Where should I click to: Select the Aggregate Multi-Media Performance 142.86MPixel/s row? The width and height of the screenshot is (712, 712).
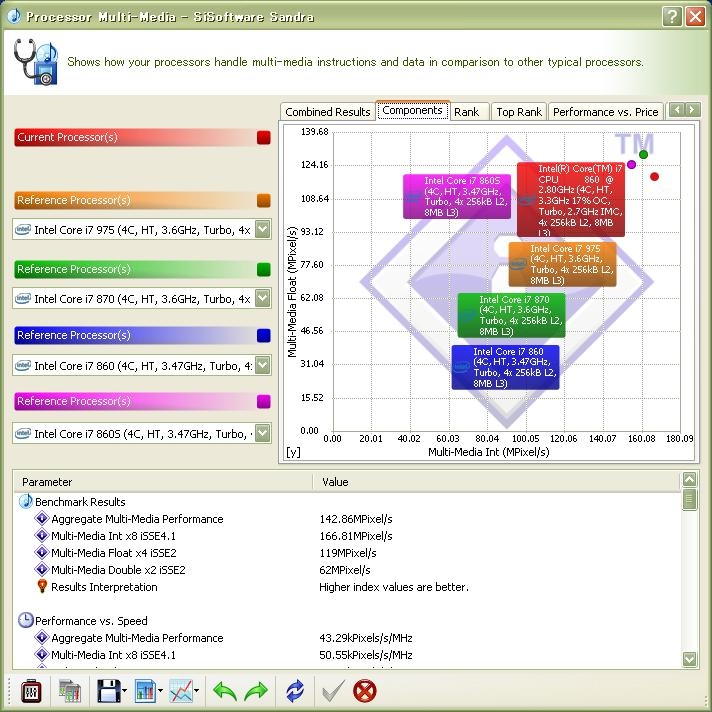tap(347, 519)
